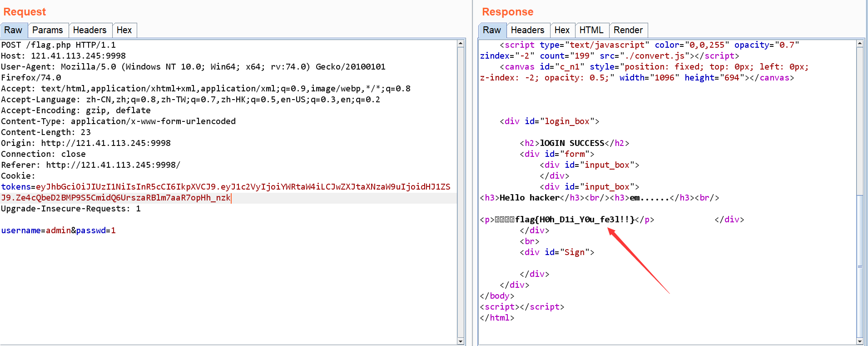
Task: Select the Response Raw tab
Action: (492, 30)
